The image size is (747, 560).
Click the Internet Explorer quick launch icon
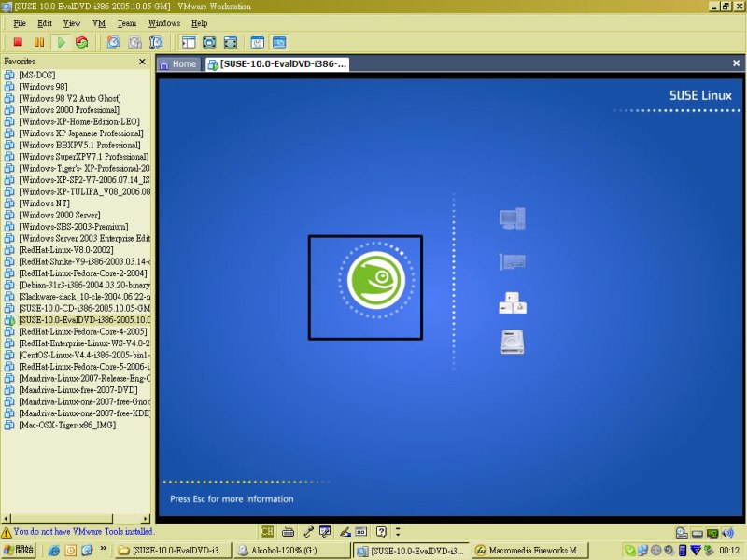point(54,551)
